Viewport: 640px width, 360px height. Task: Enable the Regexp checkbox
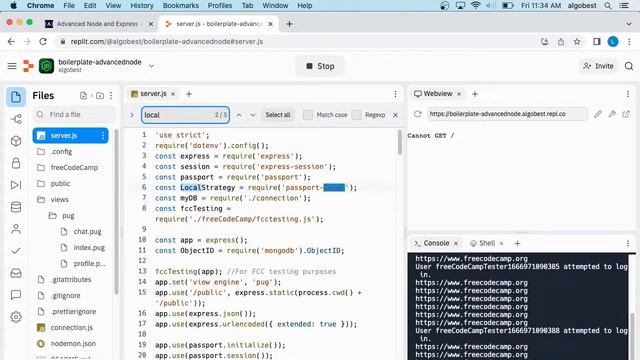click(356, 115)
